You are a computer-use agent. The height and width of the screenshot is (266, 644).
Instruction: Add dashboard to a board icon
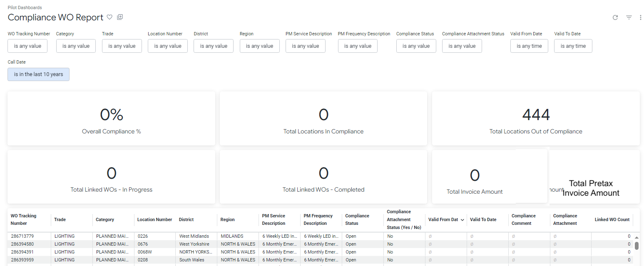(x=120, y=17)
